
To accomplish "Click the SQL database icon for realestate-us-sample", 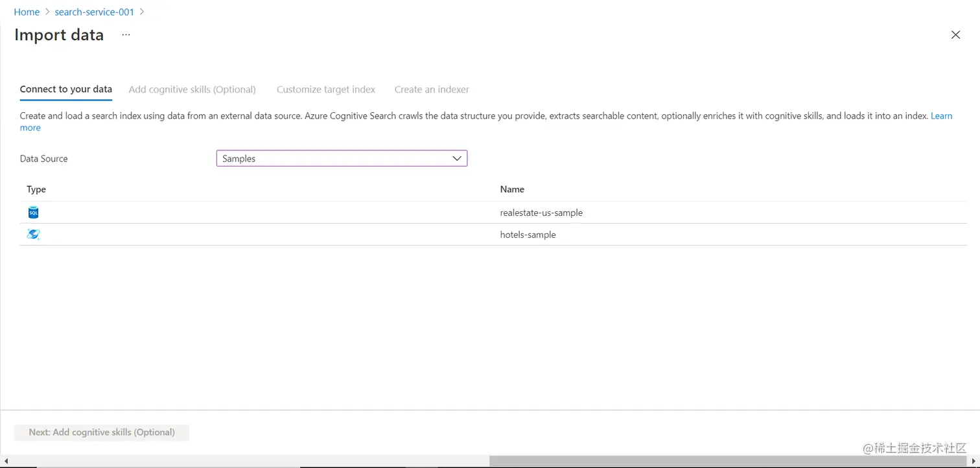I will [x=34, y=213].
